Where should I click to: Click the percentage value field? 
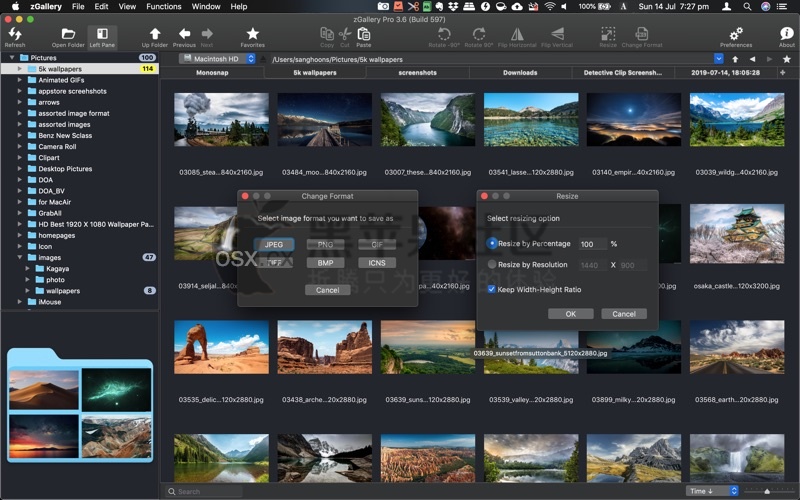[592, 244]
